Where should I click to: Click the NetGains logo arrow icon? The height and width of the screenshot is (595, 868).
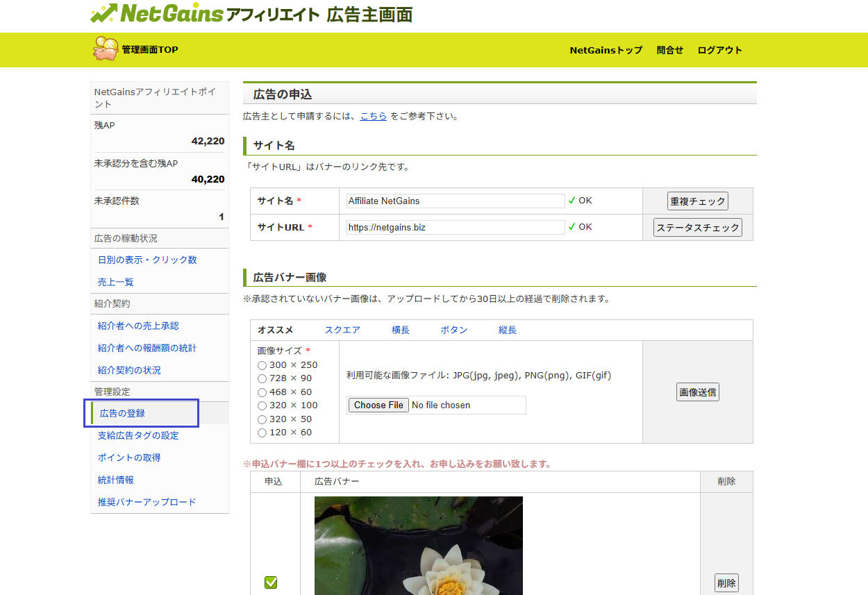tap(103, 13)
